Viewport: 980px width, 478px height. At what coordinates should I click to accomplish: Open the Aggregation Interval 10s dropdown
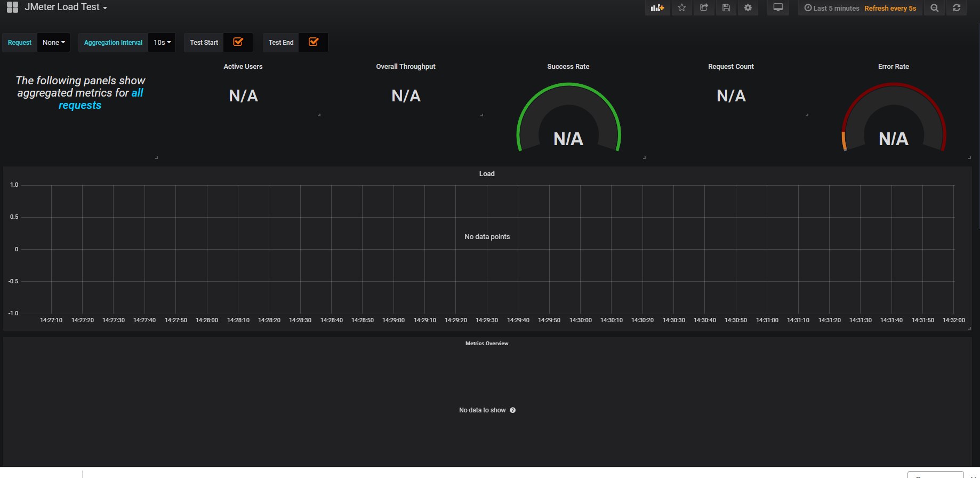(162, 43)
